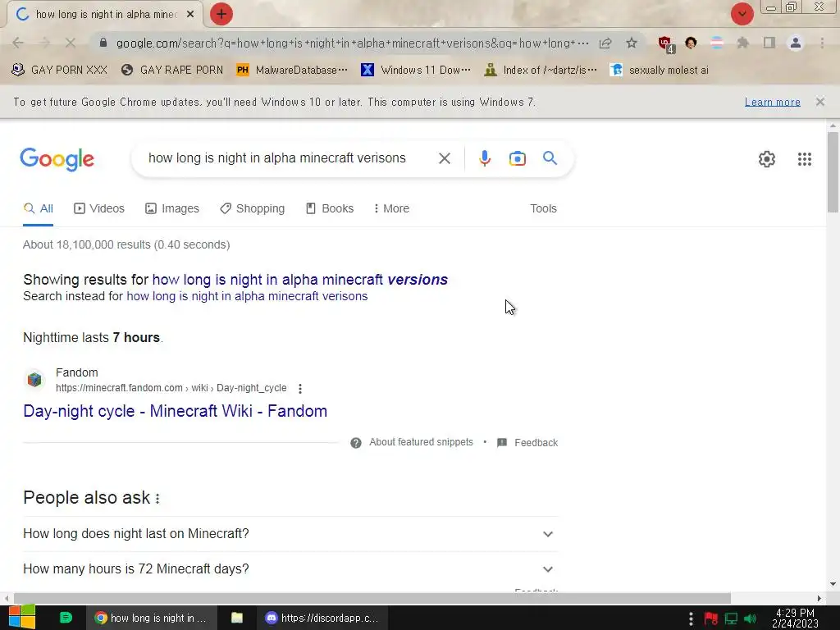This screenshot has width=840, height=630.
Task: Toggle the browser side panel
Action: point(769,43)
